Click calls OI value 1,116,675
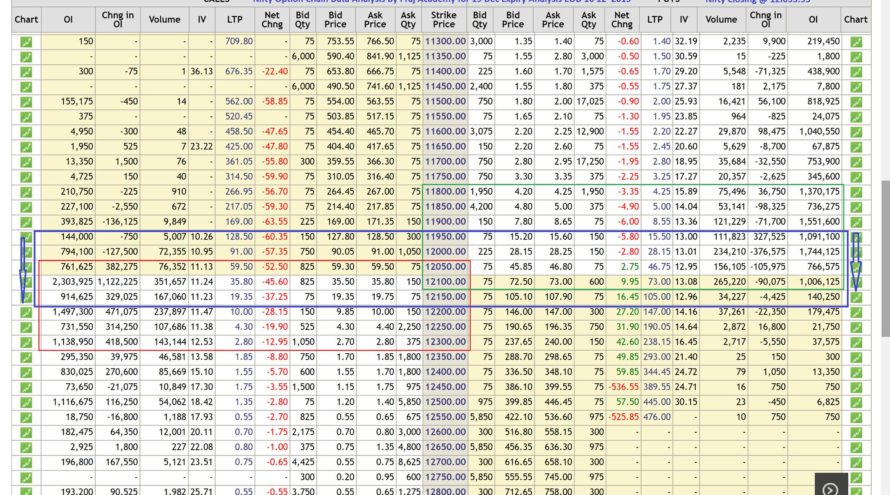890x495 pixels. pos(73,402)
